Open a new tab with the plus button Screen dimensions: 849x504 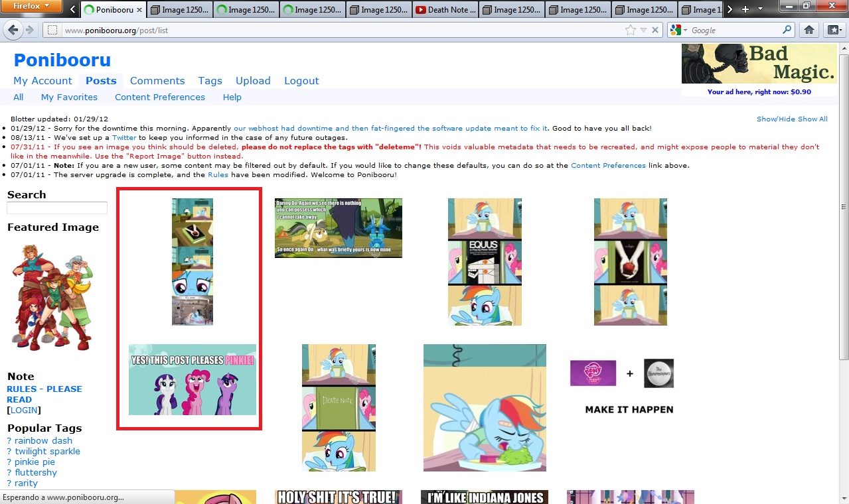[x=745, y=9]
